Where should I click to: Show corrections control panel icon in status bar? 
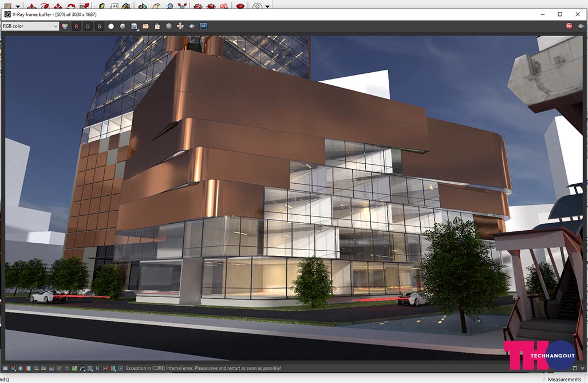(x=5, y=368)
